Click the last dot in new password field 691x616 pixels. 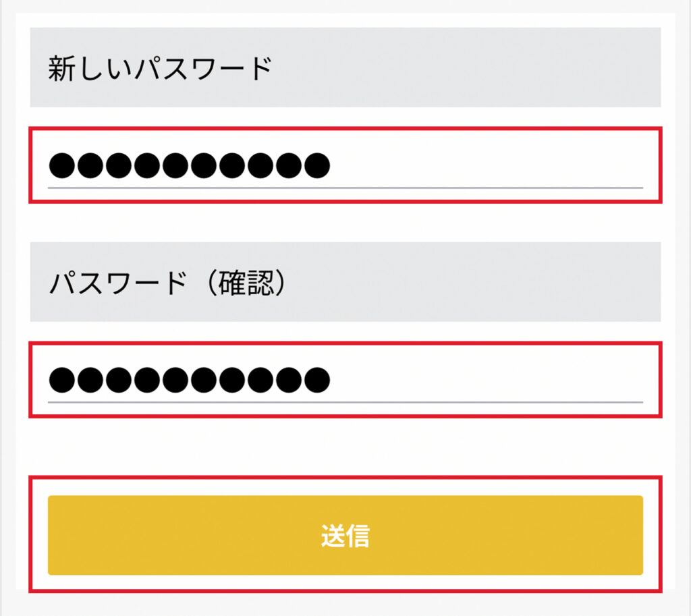coord(316,165)
